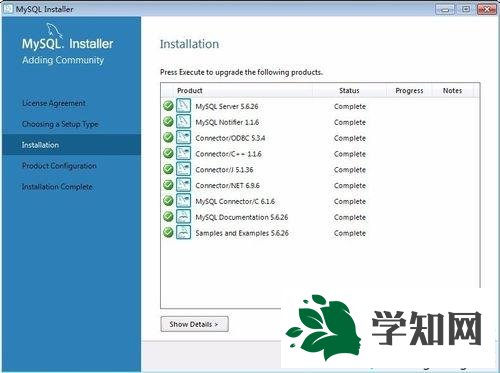
Task: Click the product icon for MySQL Documentation 5.6.26
Action: (183, 216)
